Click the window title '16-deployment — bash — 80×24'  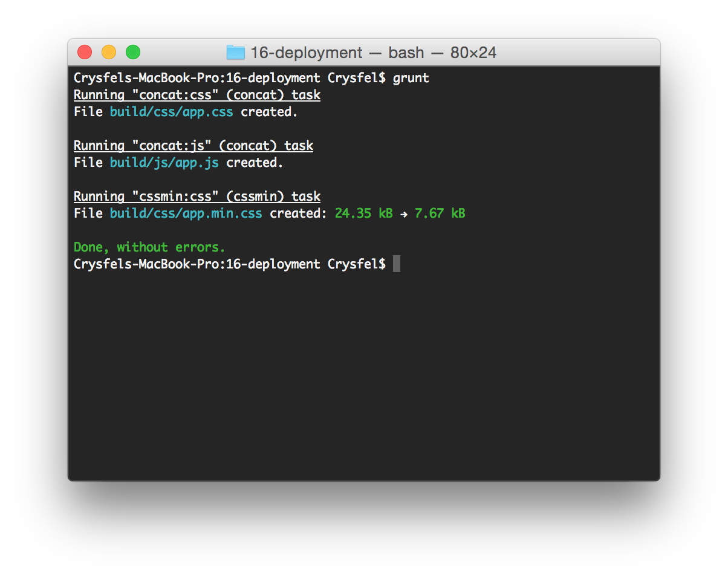[x=373, y=53]
